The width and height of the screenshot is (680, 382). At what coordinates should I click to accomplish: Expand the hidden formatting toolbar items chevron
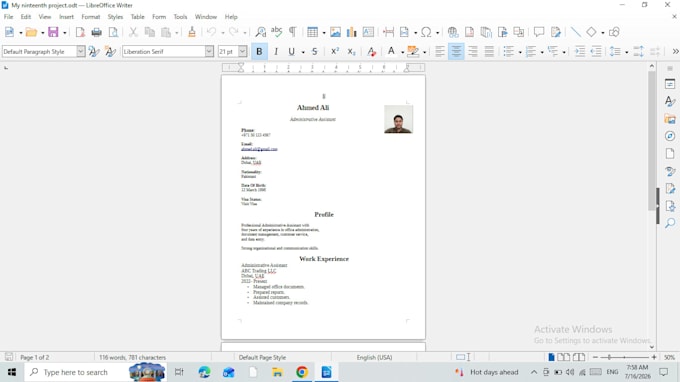point(675,52)
